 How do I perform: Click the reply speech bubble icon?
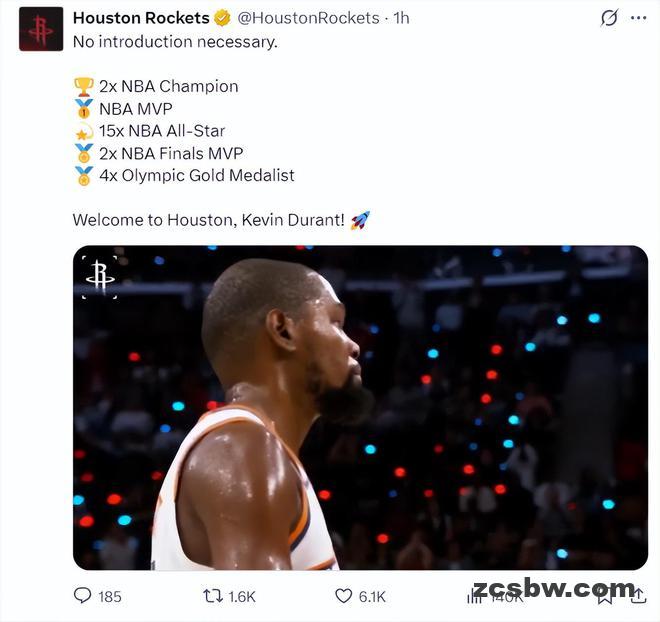point(82,595)
